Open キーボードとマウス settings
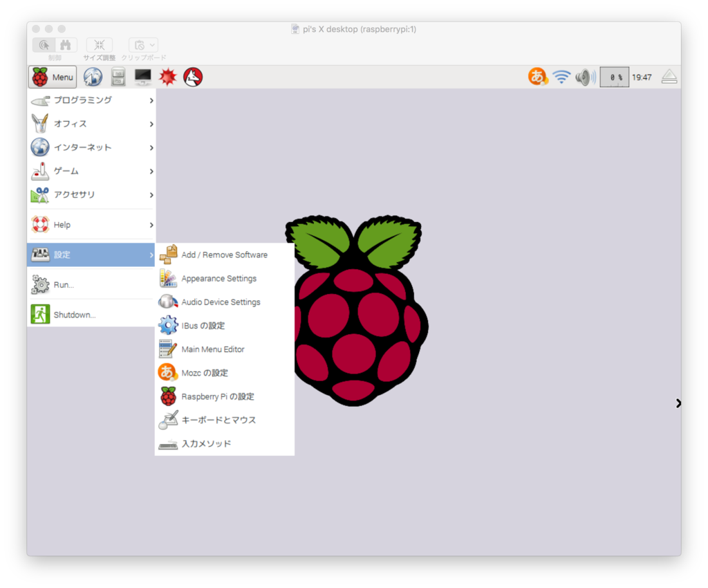This screenshot has width=708, height=588. tap(225, 419)
